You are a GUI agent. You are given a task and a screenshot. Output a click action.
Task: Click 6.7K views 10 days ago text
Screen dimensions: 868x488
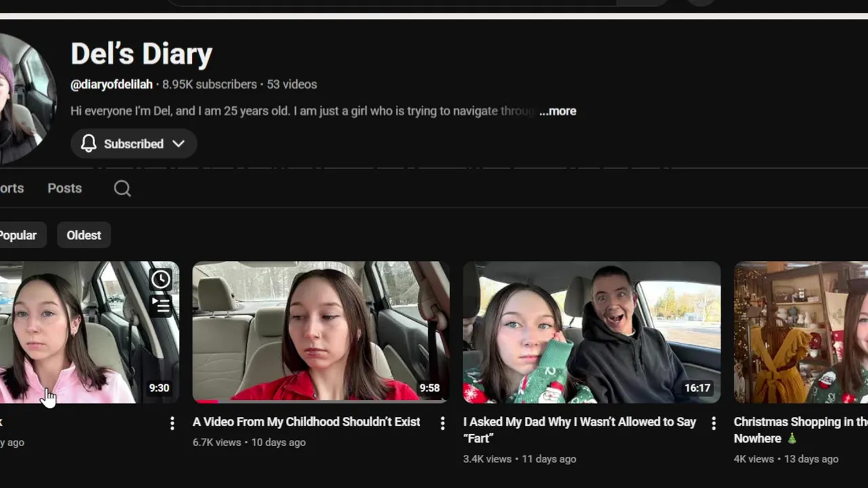pyautogui.click(x=249, y=442)
